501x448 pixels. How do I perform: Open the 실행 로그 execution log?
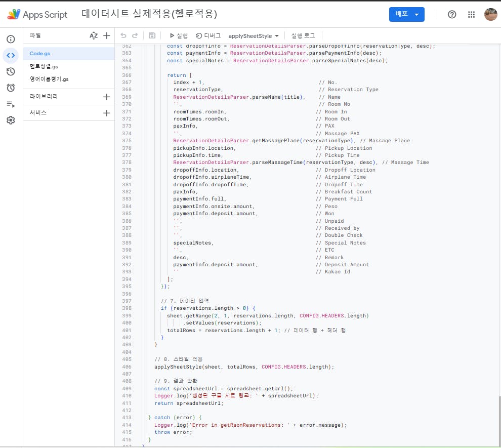303,36
